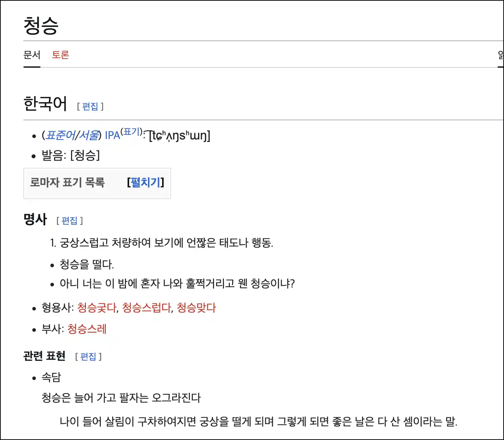Edit the 관련 표현 section via 편집
Viewport: 504px width, 440px height.
coord(88,357)
